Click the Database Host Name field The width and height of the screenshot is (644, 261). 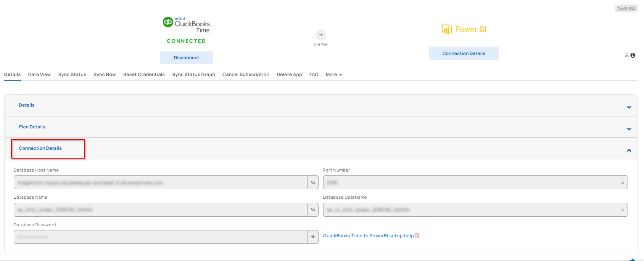[161, 183]
